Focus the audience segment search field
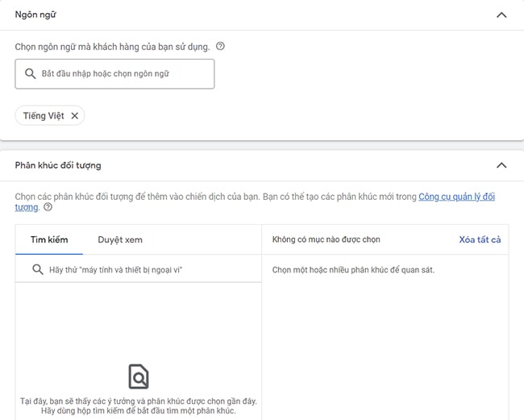This screenshot has height=420, width=524. [145, 269]
